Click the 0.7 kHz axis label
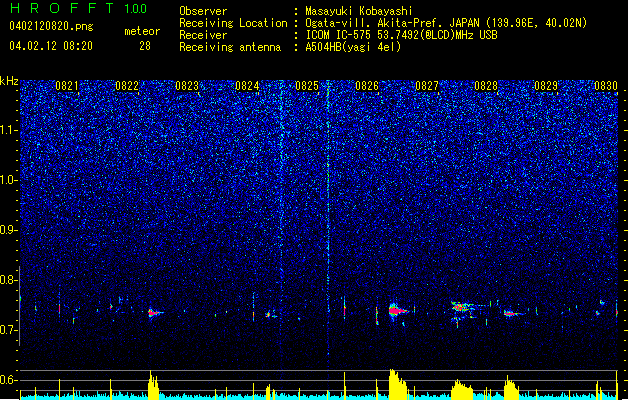 coord(9,330)
